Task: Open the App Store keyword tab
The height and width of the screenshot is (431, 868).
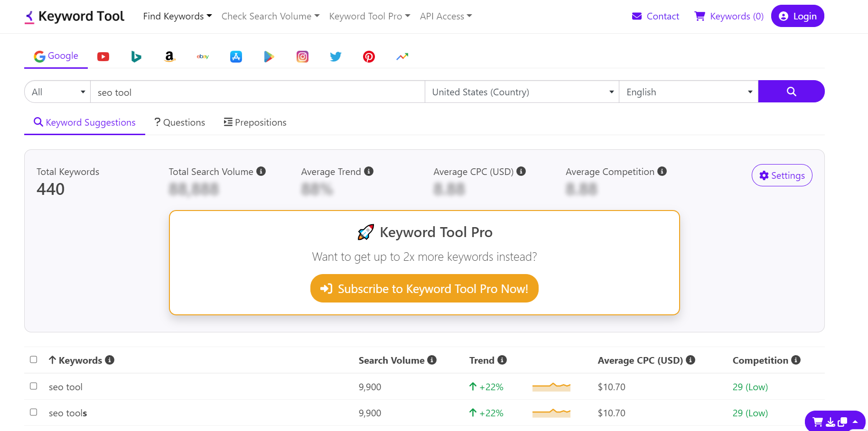Action: [236, 57]
